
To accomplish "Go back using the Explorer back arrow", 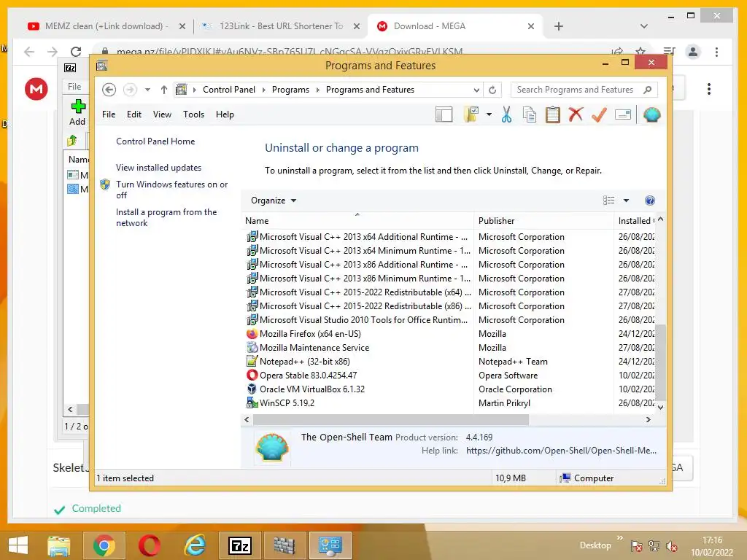I will (109, 90).
